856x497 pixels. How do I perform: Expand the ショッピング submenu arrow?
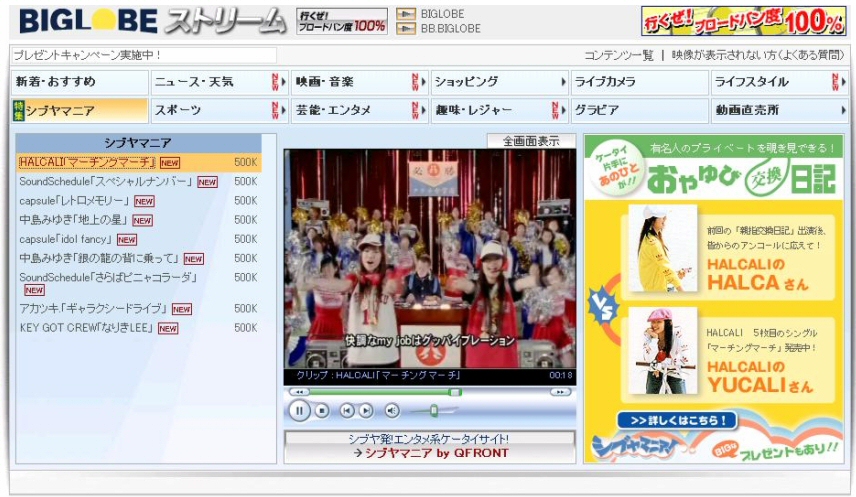563,82
